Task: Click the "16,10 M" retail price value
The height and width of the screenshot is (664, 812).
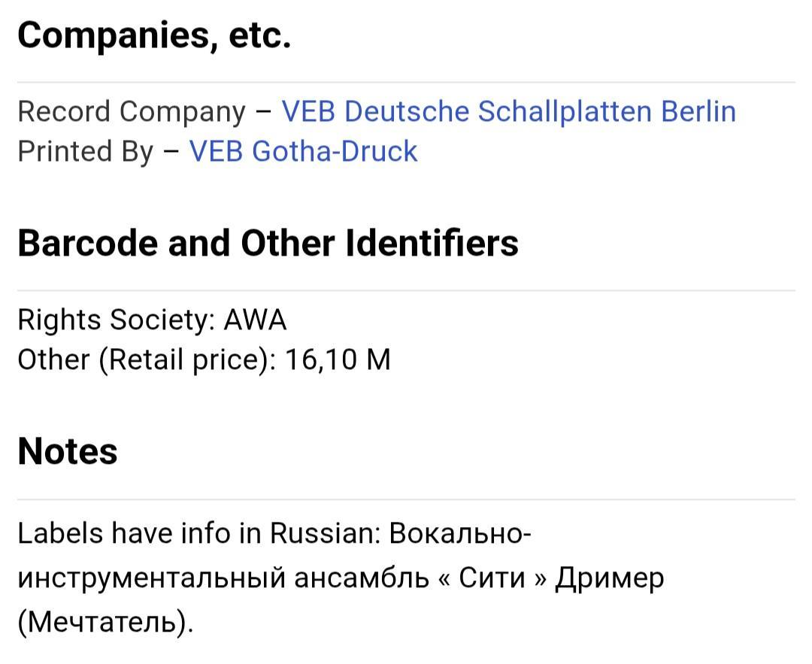Action: (x=338, y=359)
